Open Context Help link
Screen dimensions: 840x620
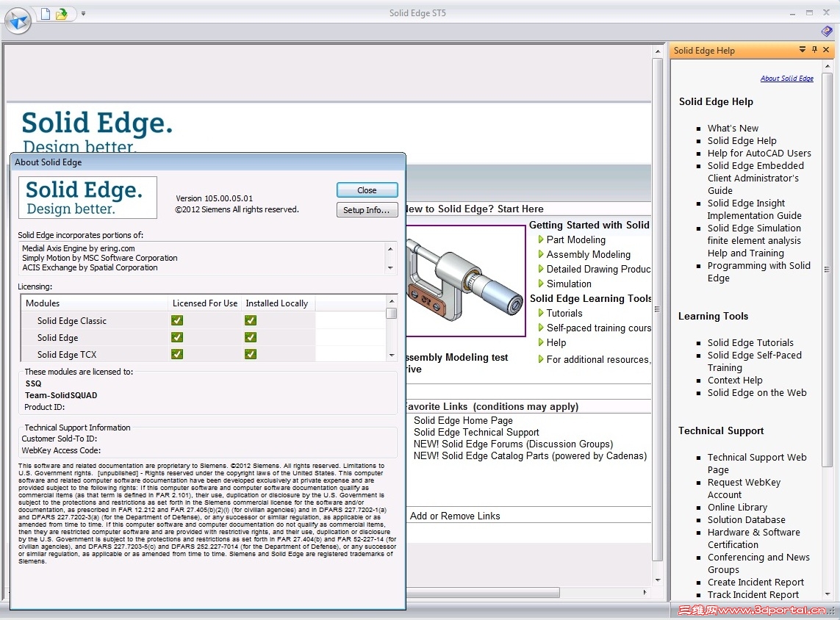pos(735,380)
